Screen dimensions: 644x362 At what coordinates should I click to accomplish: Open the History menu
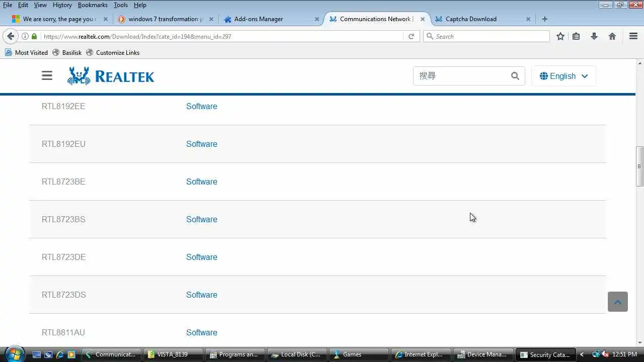coord(62,5)
